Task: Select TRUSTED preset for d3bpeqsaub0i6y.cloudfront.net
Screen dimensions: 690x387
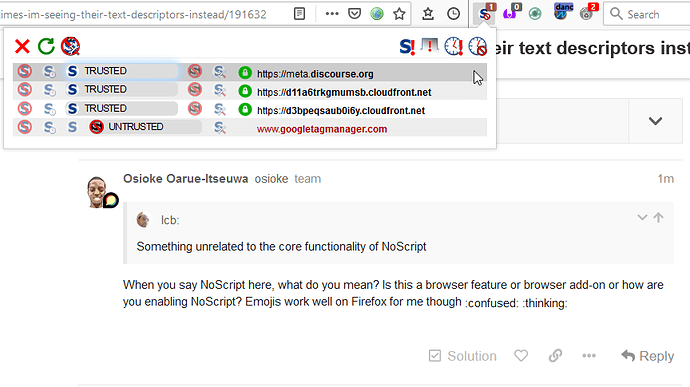Action: point(122,108)
